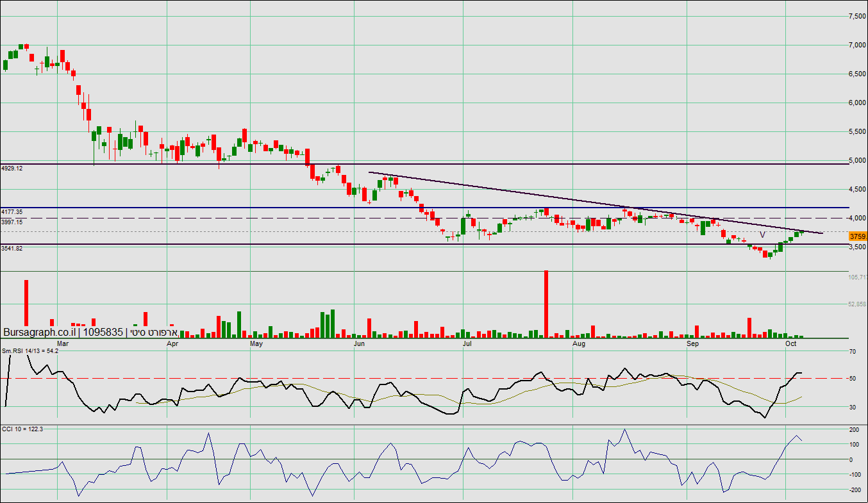Click the 3997.15 dashed level label

coord(12,222)
